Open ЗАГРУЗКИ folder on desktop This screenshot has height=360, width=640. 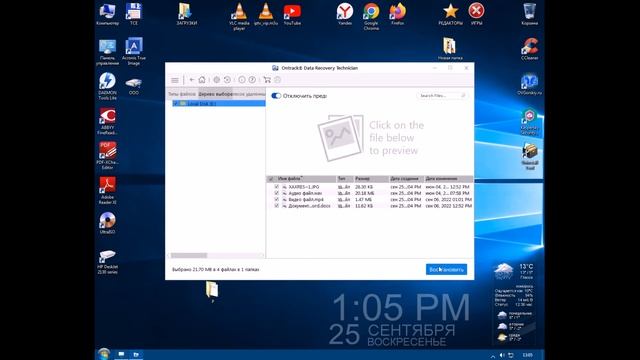187,14
